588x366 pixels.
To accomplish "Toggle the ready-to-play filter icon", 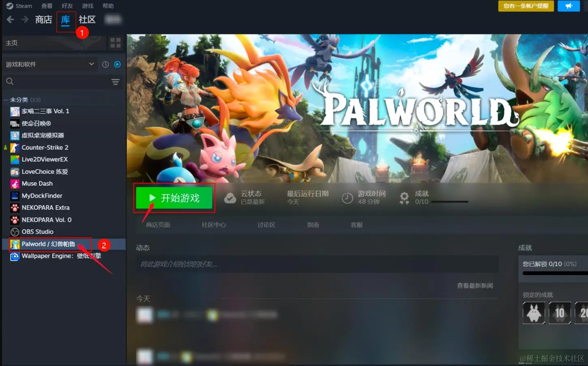I will tap(118, 65).
